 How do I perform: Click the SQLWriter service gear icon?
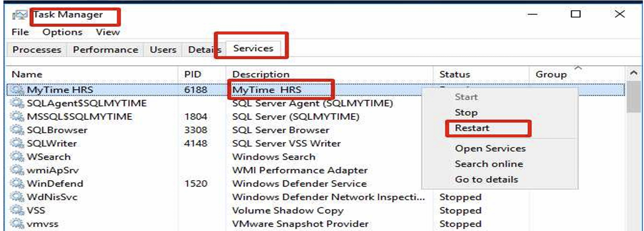[x=17, y=143]
